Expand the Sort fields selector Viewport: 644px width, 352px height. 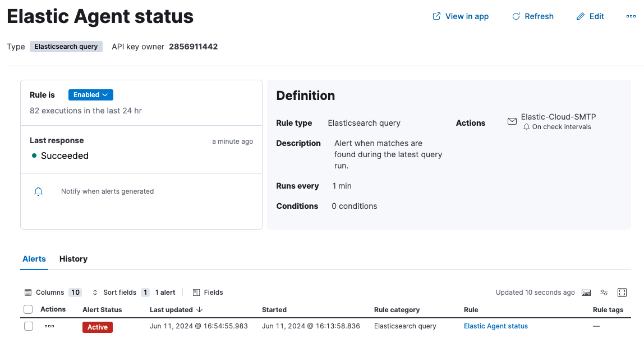click(121, 292)
